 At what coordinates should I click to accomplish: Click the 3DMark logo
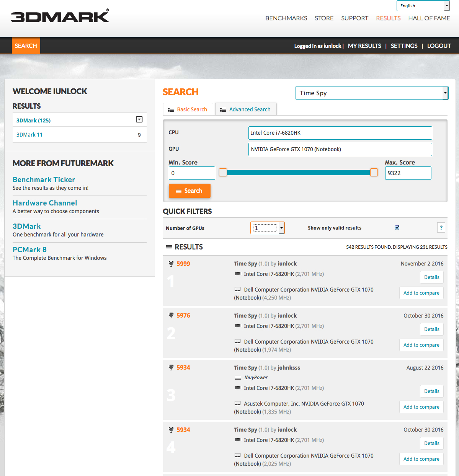[x=60, y=16]
